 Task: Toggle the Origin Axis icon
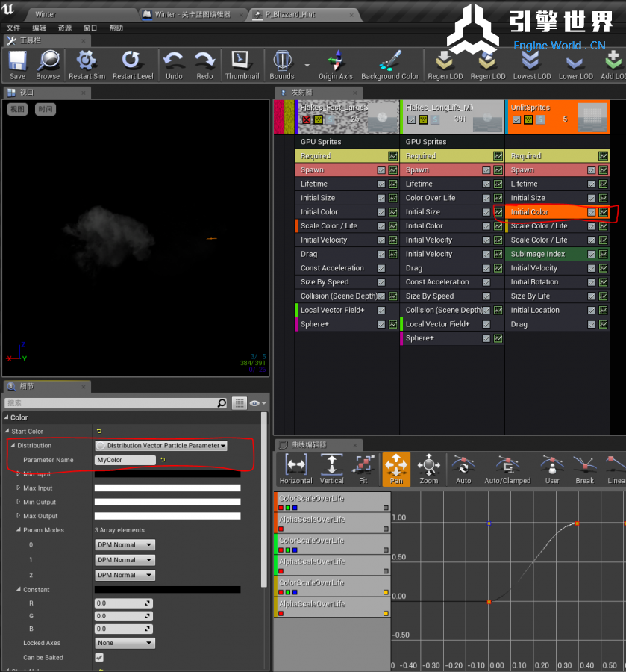point(335,61)
